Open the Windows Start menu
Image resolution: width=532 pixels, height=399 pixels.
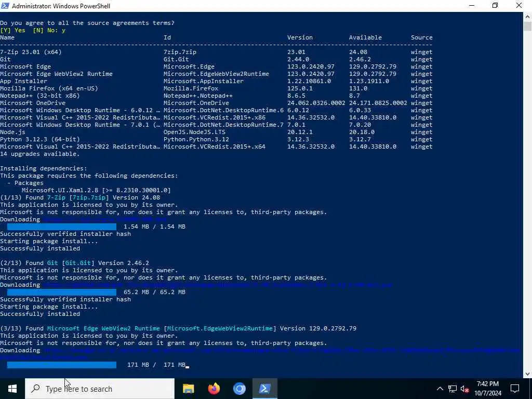(12, 389)
